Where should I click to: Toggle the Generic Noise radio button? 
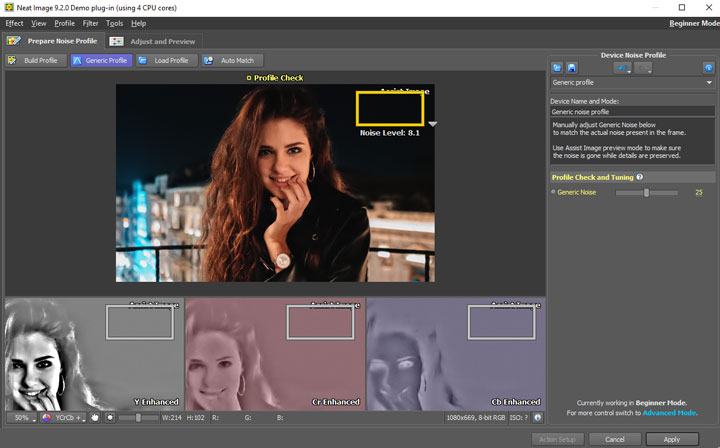pyautogui.click(x=553, y=192)
